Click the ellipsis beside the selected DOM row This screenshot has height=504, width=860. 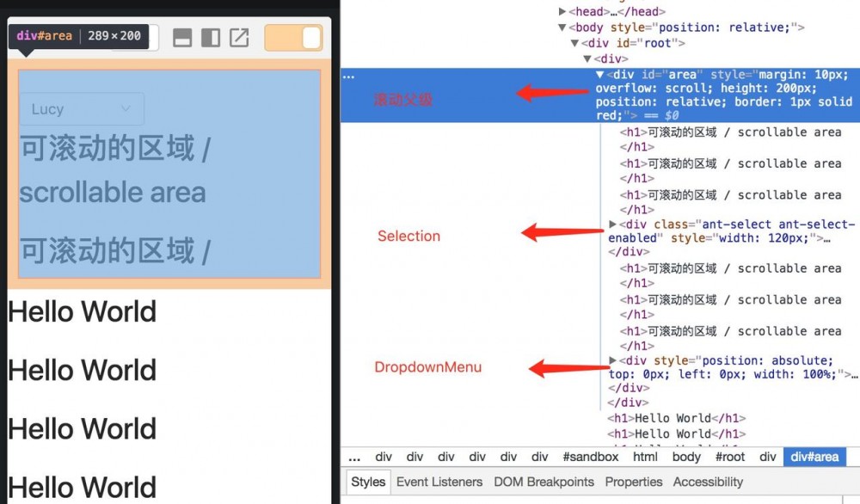[x=349, y=77]
